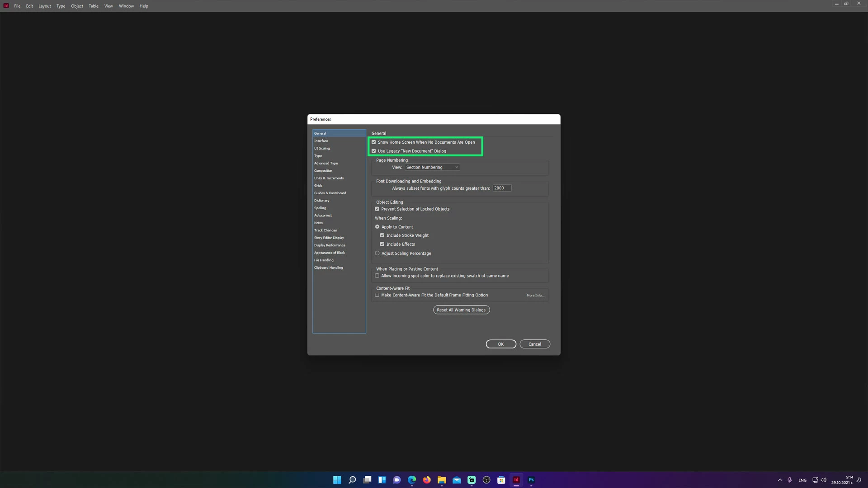
Task: Show hidden icons tray chevron
Action: coord(780,480)
